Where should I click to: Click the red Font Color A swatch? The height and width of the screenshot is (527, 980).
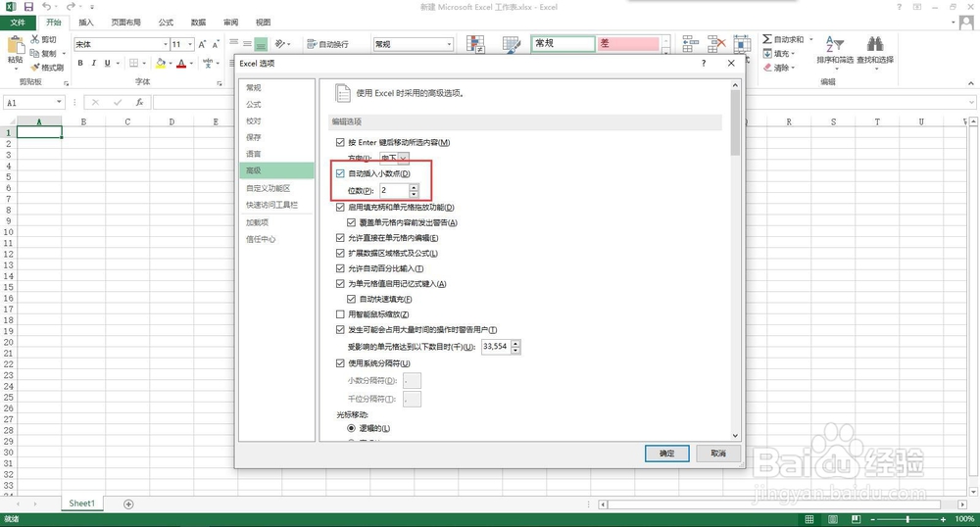pos(181,63)
